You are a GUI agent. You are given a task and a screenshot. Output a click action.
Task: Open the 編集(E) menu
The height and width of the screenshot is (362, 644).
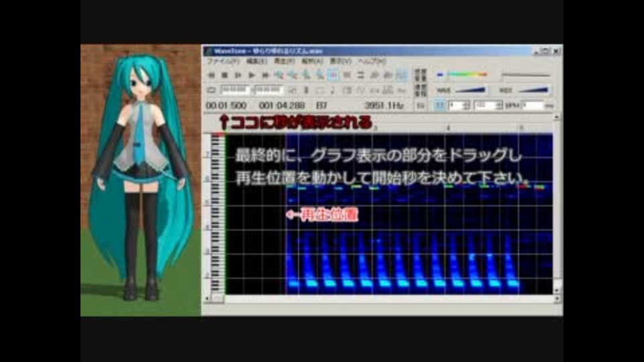pos(257,61)
